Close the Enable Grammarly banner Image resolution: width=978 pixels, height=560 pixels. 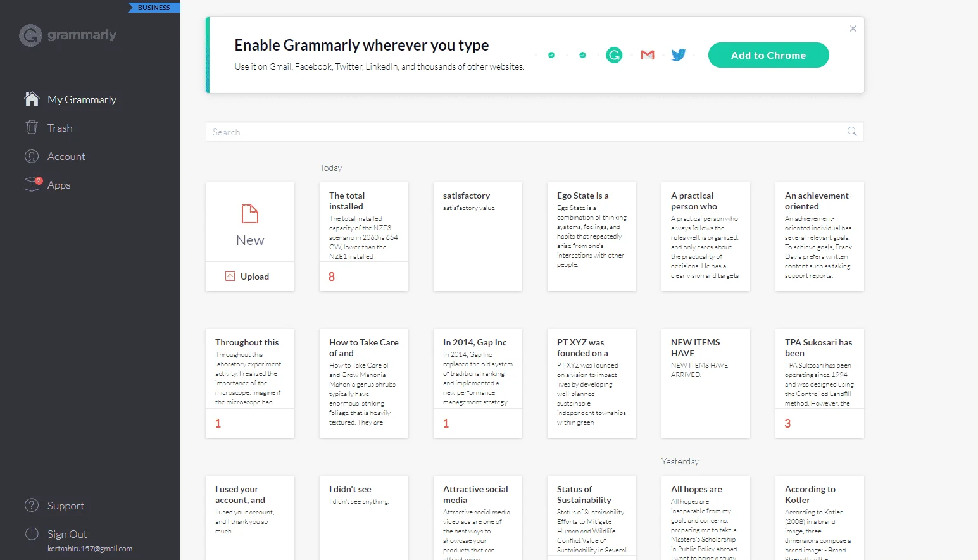click(853, 28)
